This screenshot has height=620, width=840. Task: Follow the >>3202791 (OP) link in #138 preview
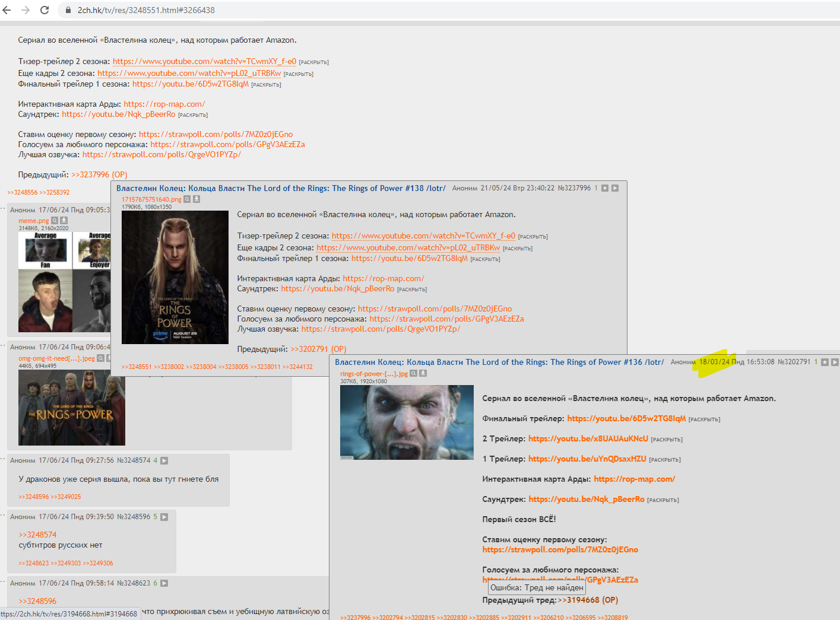[318, 349]
